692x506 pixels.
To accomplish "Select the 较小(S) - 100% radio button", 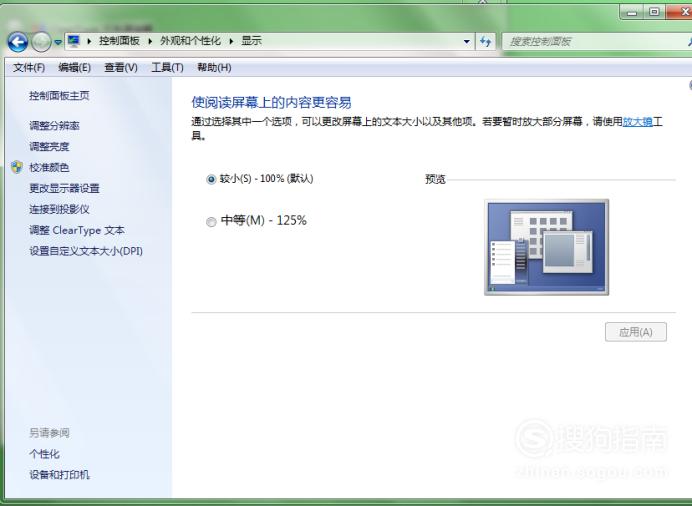I will coord(211,179).
